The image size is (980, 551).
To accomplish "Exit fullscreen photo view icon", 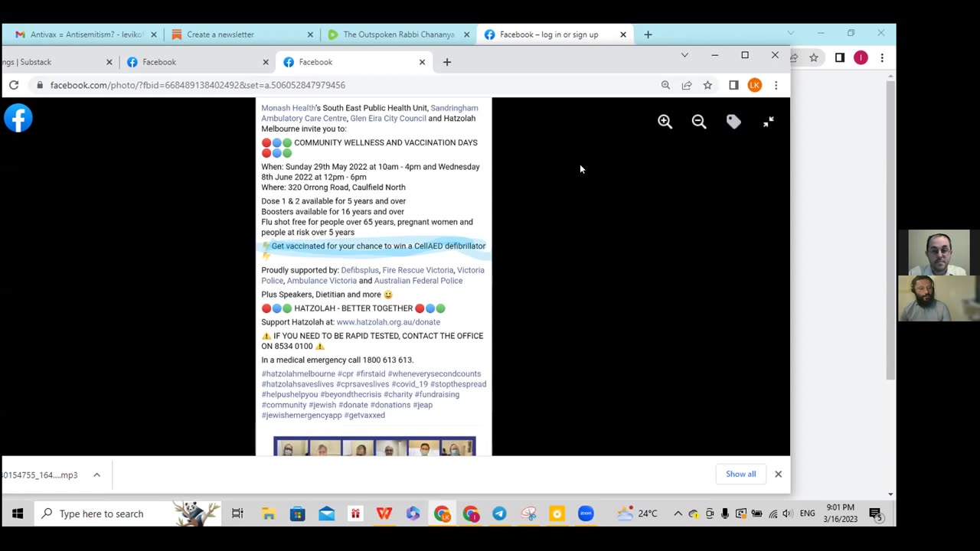I will [768, 122].
